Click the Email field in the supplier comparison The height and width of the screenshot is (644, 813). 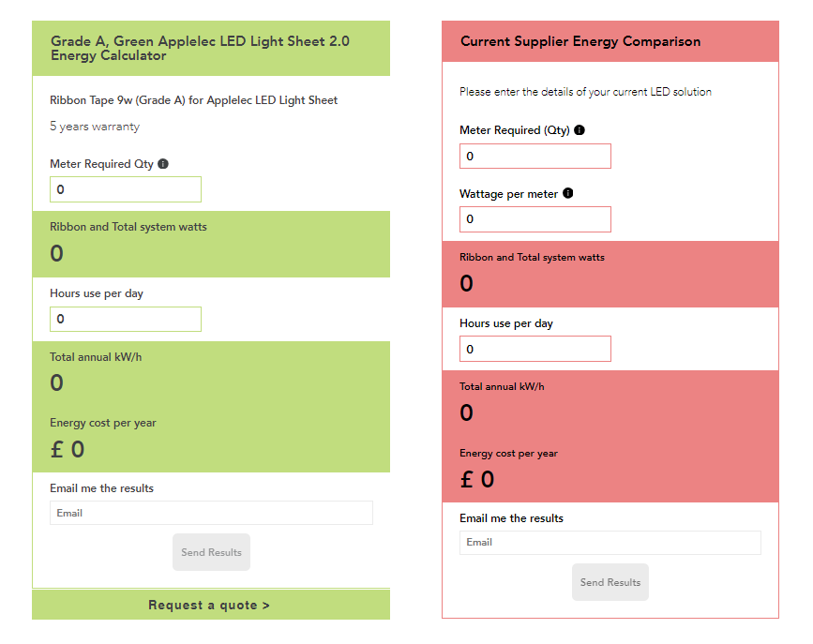pyautogui.click(x=610, y=543)
